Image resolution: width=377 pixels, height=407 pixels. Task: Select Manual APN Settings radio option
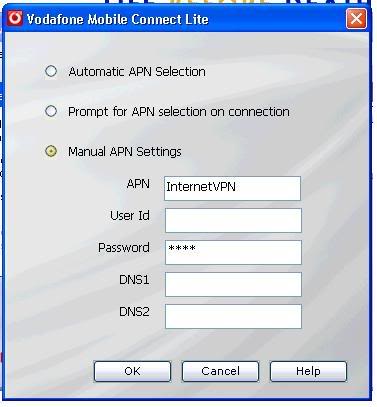[x=51, y=151]
